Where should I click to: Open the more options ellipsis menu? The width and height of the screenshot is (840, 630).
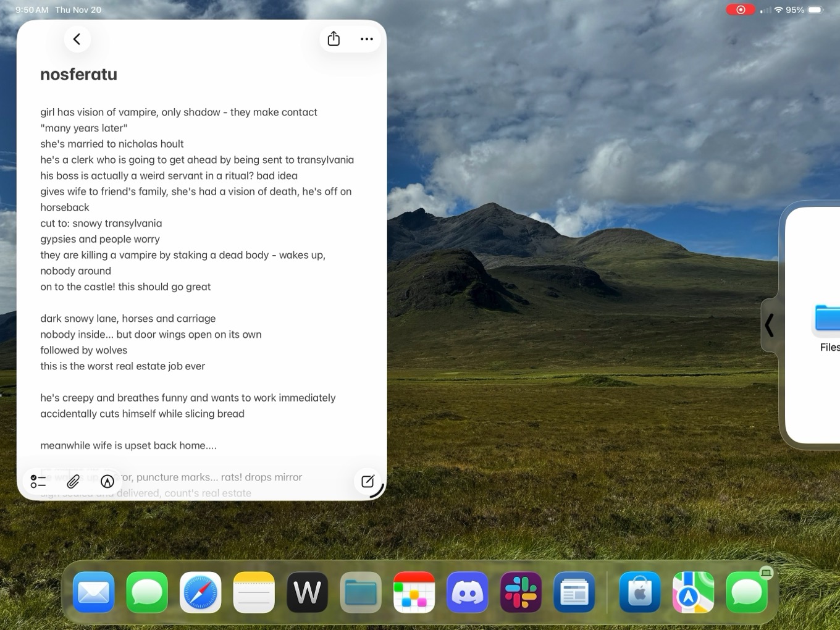tap(366, 38)
